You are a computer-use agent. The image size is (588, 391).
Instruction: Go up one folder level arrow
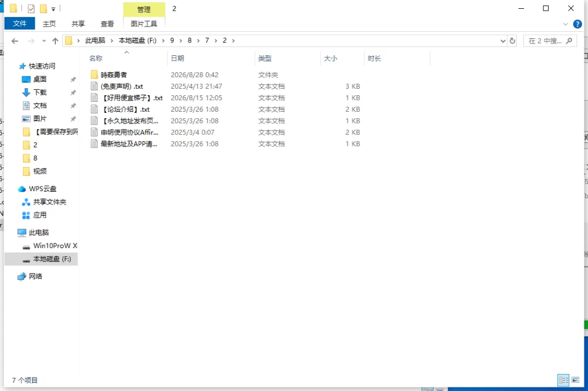click(x=55, y=41)
